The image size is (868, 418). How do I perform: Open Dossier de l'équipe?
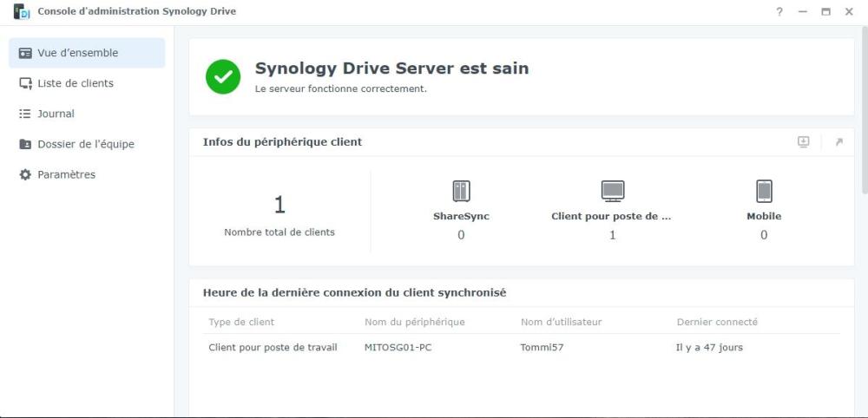pos(87,144)
